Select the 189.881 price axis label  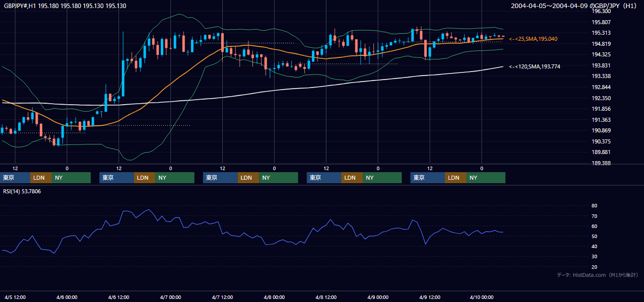pyautogui.click(x=601, y=152)
